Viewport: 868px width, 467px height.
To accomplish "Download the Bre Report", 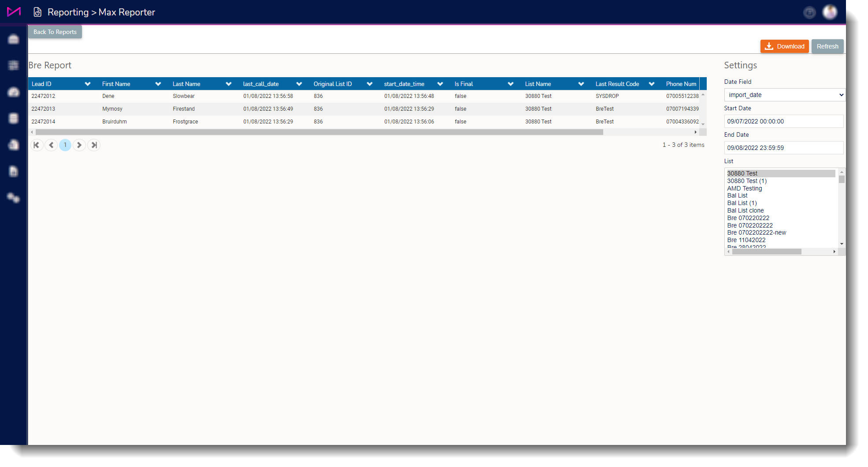I will [784, 46].
